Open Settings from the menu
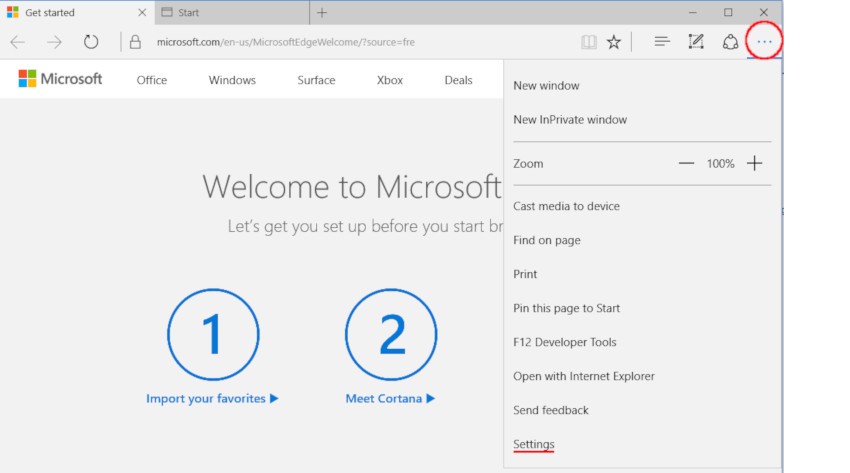Viewport: 850px width, 473px height. pos(533,444)
